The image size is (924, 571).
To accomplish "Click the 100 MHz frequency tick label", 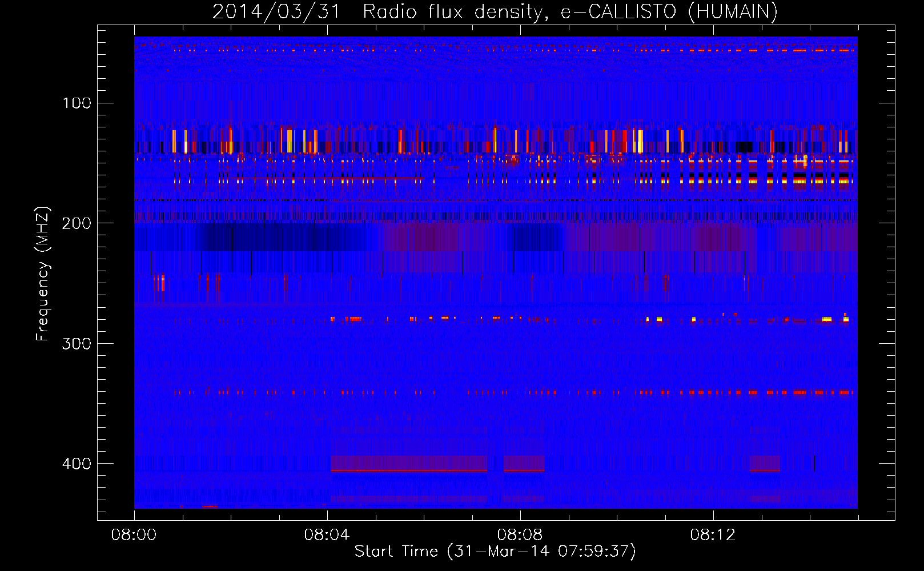I will [77, 103].
